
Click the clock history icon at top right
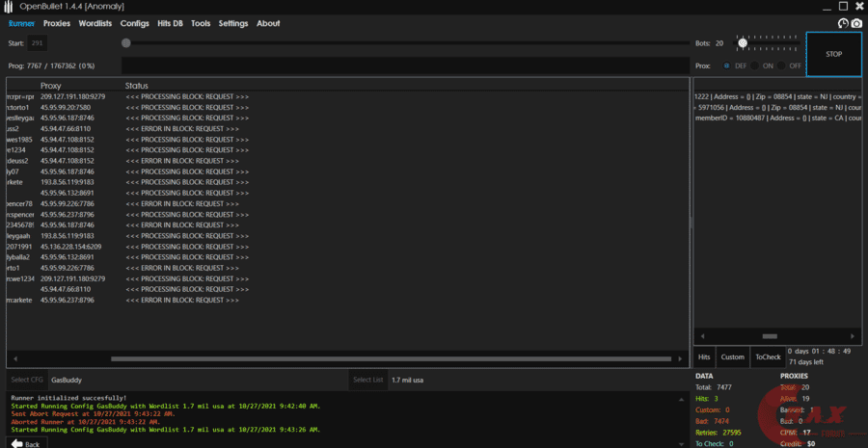coord(842,23)
